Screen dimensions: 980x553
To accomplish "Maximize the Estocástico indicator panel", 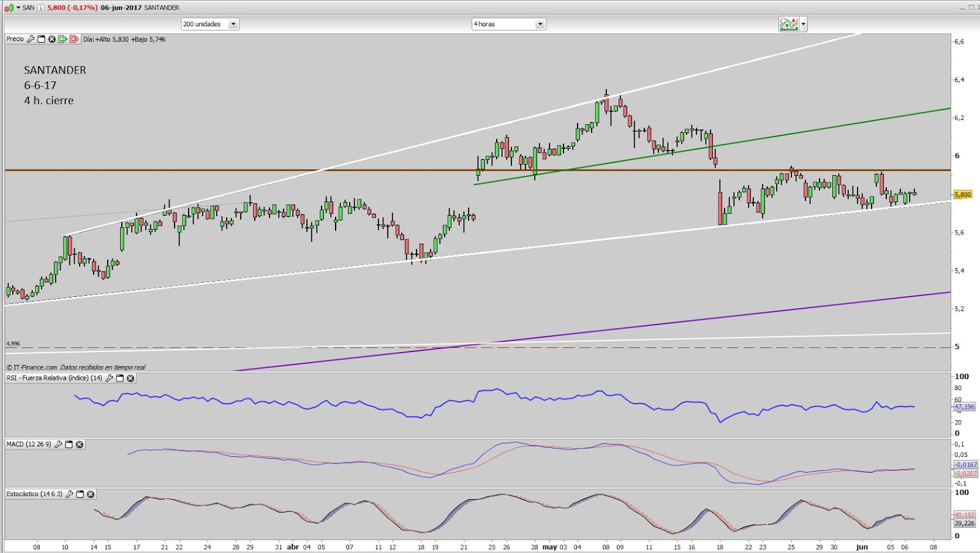I will click(80, 494).
